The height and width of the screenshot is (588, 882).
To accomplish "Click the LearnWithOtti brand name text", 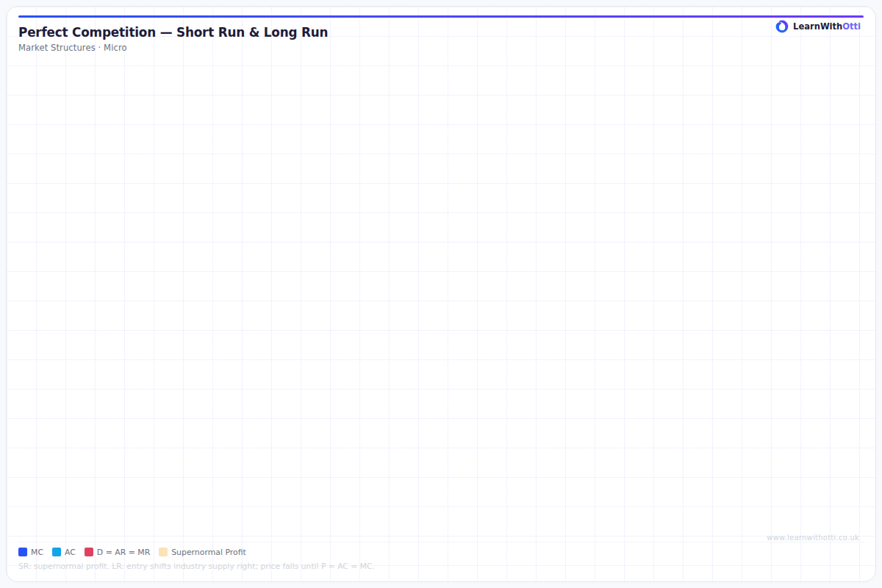I will (x=827, y=26).
